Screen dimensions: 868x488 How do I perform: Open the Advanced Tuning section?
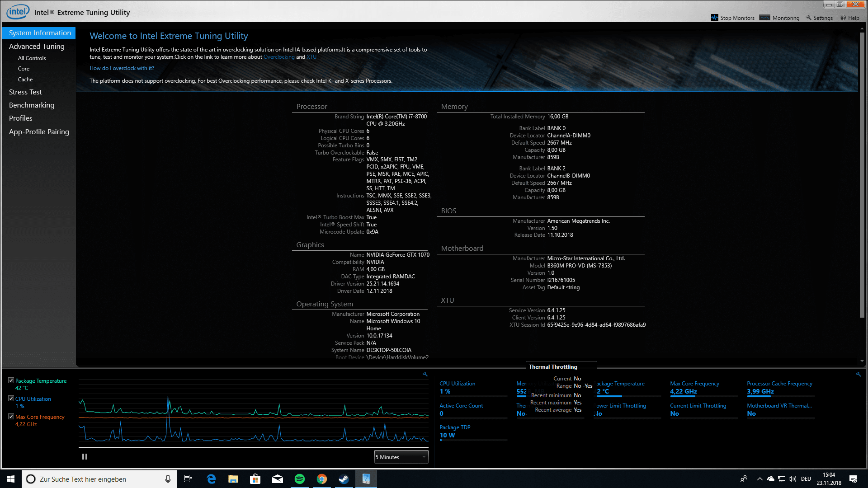(37, 46)
